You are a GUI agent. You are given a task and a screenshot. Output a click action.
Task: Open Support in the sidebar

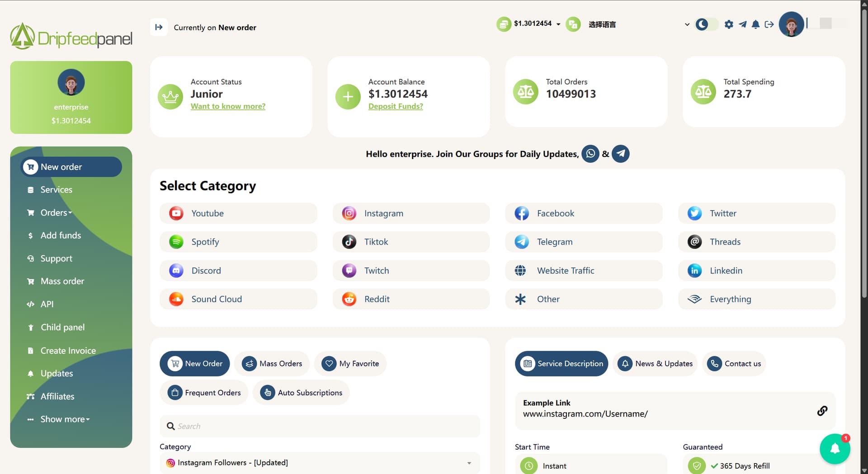[x=71, y=258]
